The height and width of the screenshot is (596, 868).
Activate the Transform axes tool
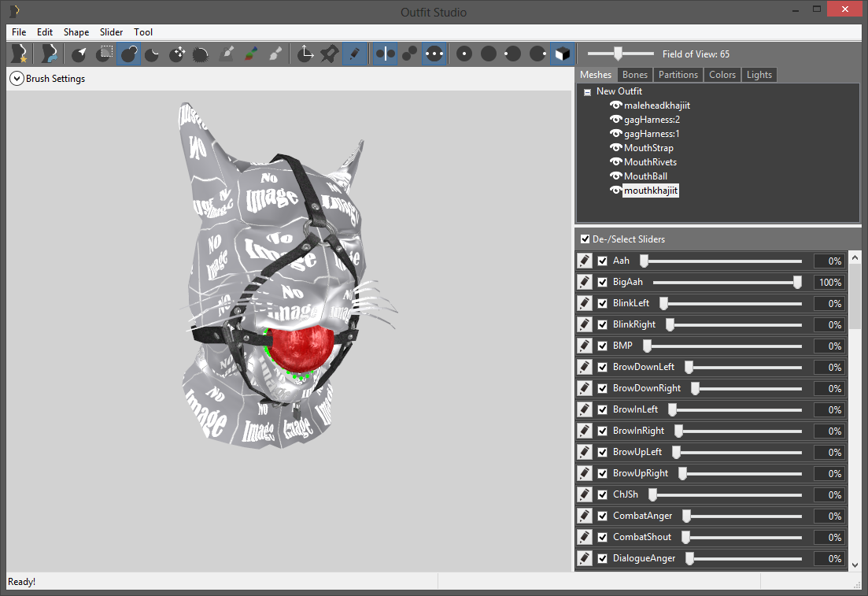click(x=305, y=54)
